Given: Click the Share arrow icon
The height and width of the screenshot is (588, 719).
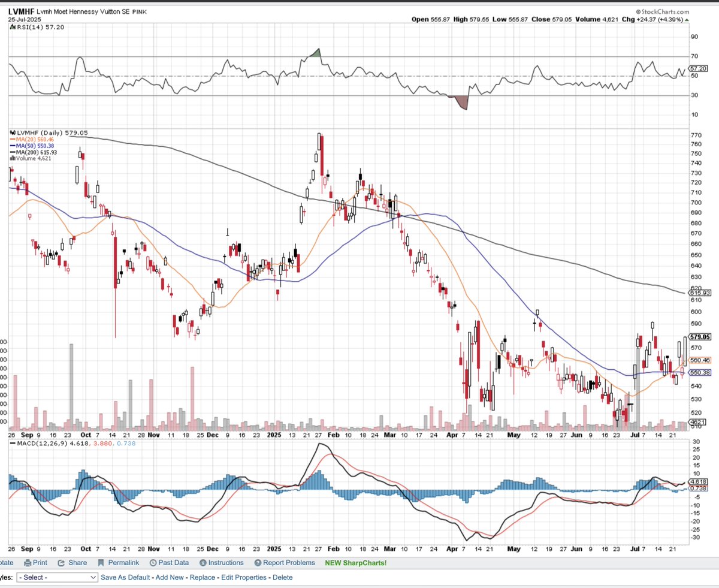Looking at the screenshot, I should coord(61,563).
